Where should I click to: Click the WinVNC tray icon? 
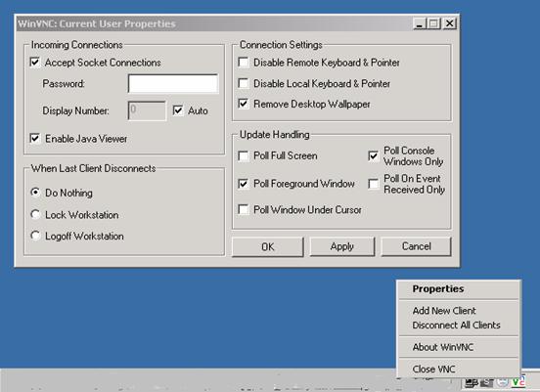pyautogui.click(x=518, y=381)
